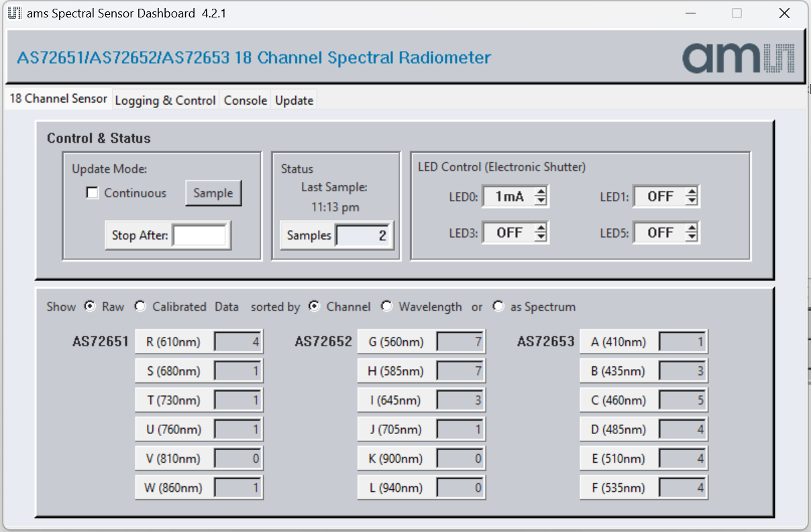Select the Calibrated data radio button
The height and width of the screenshot is (532, 811).
[140, 307]
